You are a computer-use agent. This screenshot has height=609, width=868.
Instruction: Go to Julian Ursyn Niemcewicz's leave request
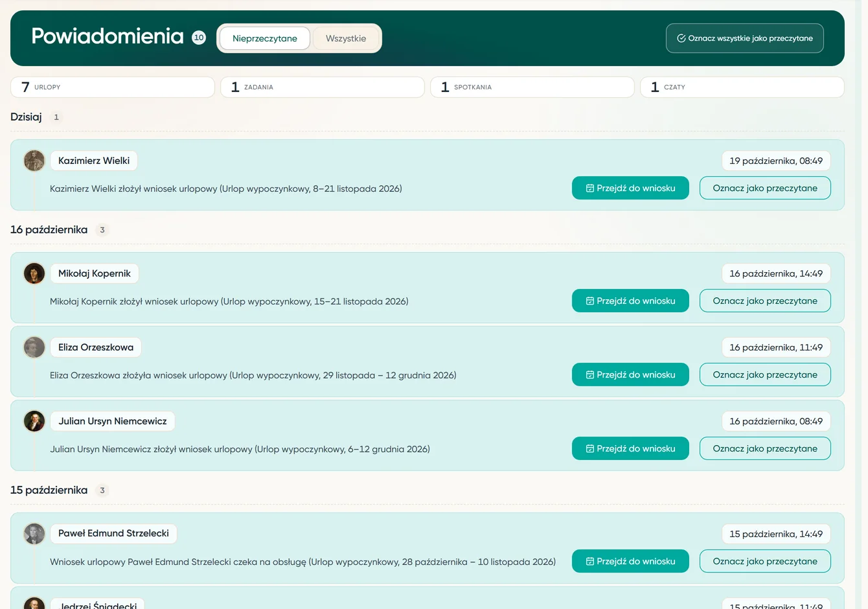point(630,448)
